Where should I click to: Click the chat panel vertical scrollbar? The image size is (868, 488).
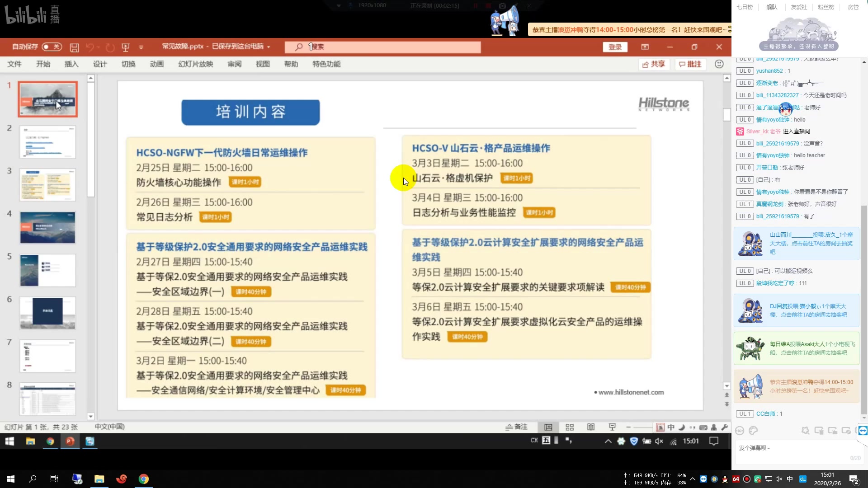click(864, 310)
